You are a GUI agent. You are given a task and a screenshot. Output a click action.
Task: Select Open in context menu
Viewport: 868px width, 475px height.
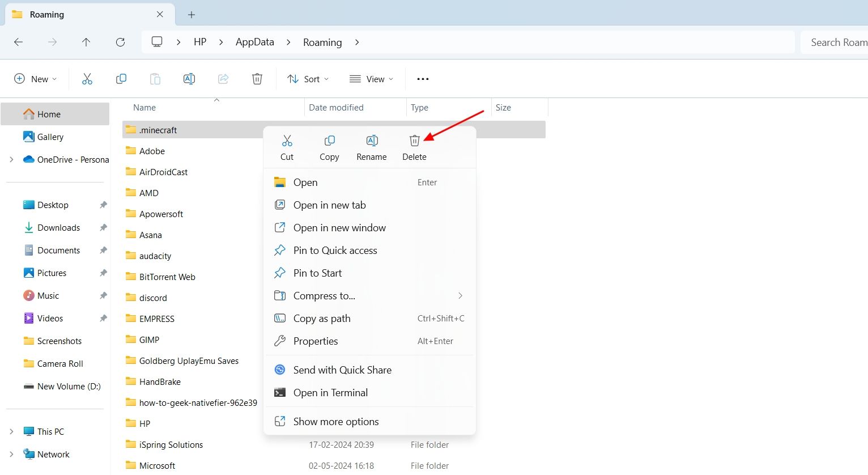click(369, 183)
